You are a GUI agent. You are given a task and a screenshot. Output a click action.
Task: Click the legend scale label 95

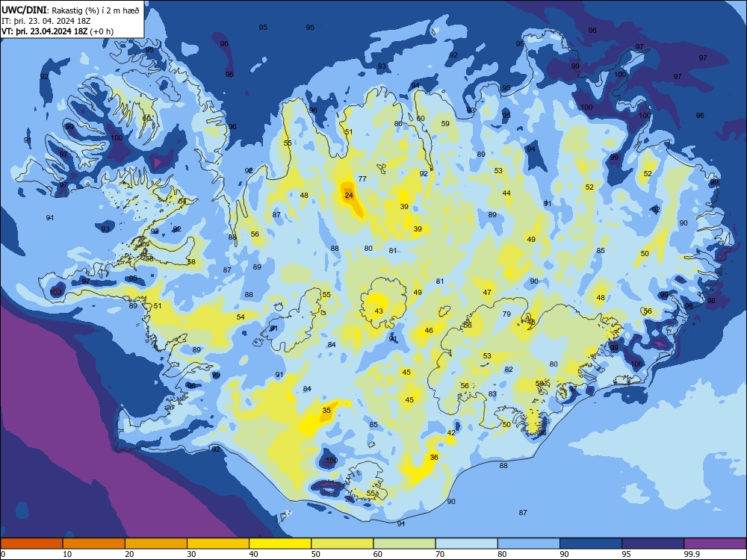(627, 554)
